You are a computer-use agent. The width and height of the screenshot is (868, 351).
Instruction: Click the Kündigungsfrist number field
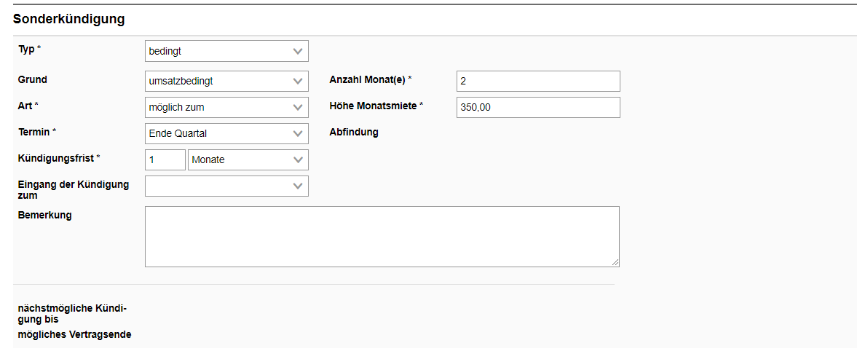[165, 160]
